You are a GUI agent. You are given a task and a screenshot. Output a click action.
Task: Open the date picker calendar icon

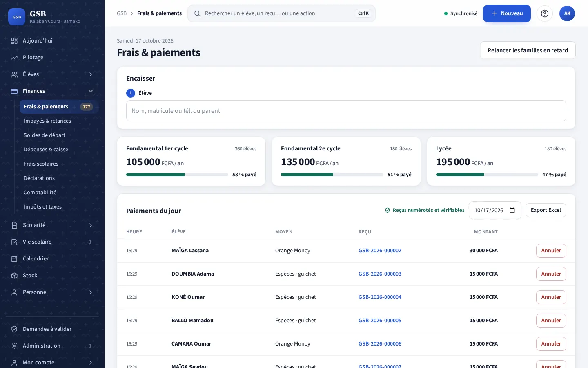click(512, 210)
